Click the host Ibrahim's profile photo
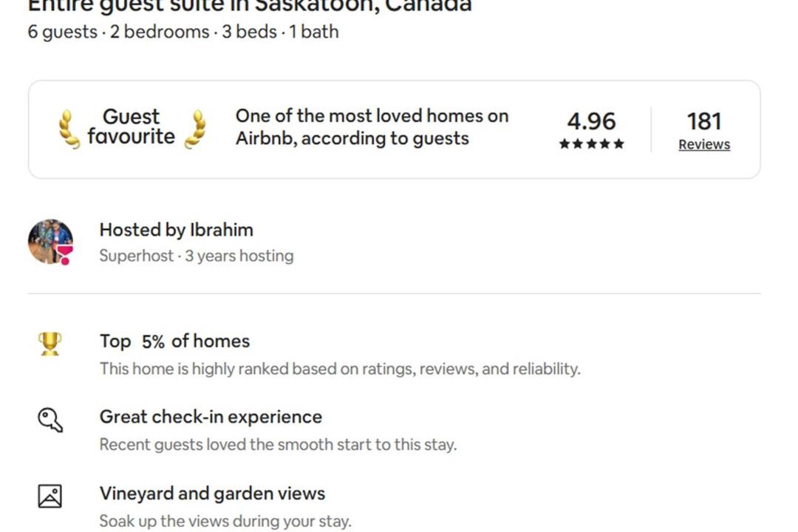This screenshot has width=798, height=532. click(x=50, y=241)
